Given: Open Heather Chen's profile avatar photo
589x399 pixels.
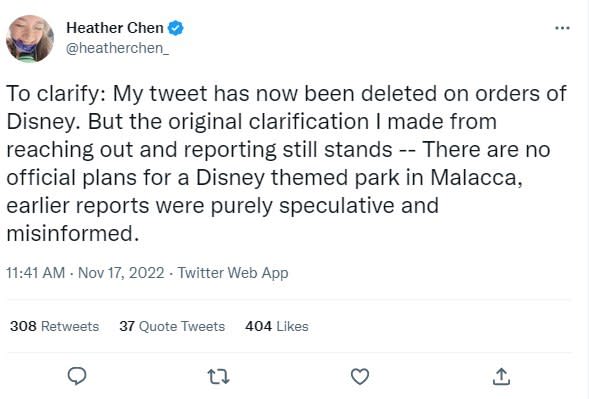Looking at the screenshot, I should point(30,38).
